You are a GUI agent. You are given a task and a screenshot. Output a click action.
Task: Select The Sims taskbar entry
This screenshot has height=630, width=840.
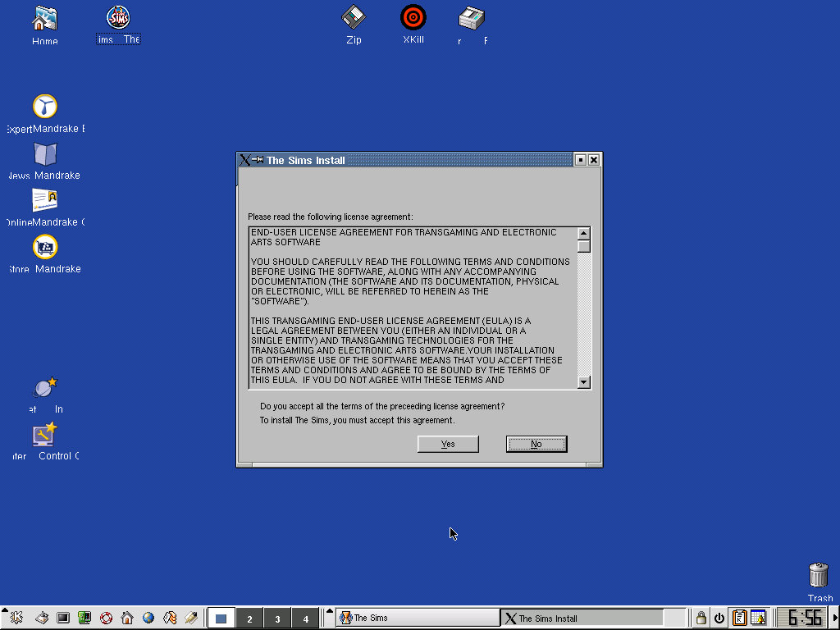point(417,618)
